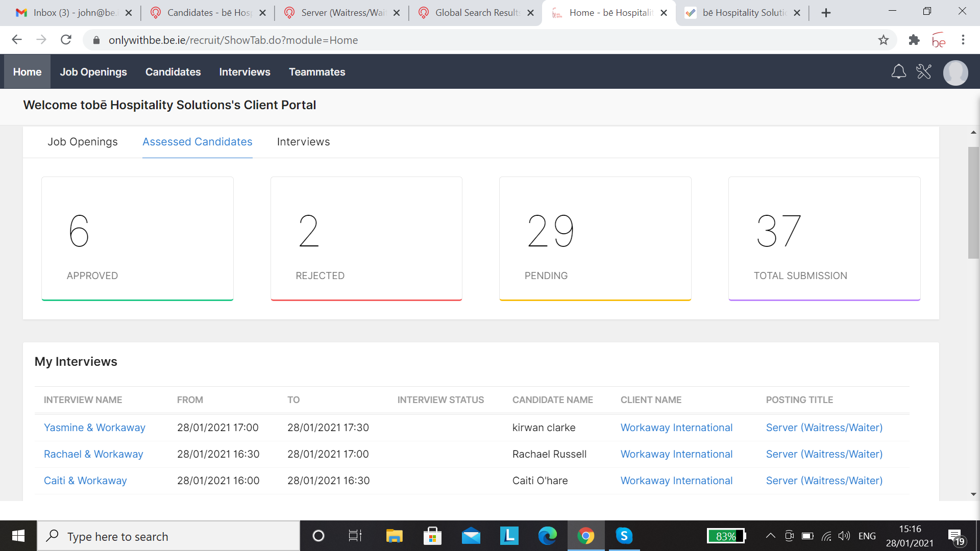Open the Approved candidates card
Viewport: 980px width, 551px height.
coord(137,239)
